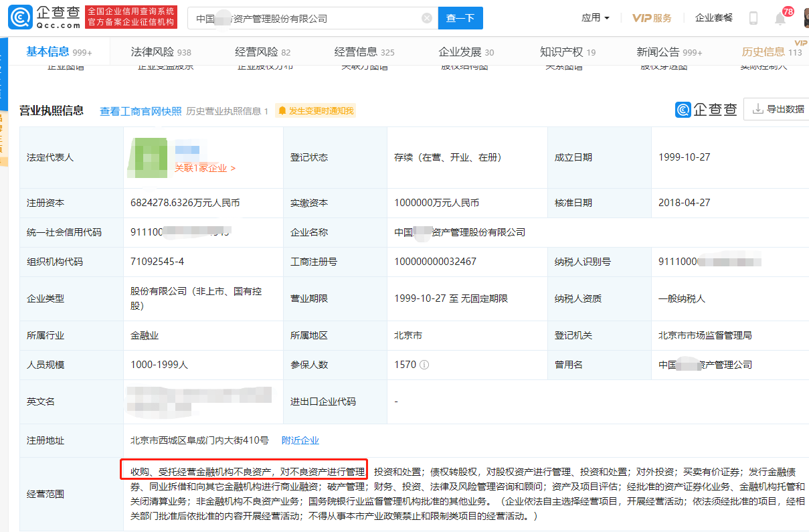Image resolution: width=809 pixels, height=532 pixels.
Task: Click the blue 查一下 search button
Action: point(460,17)
